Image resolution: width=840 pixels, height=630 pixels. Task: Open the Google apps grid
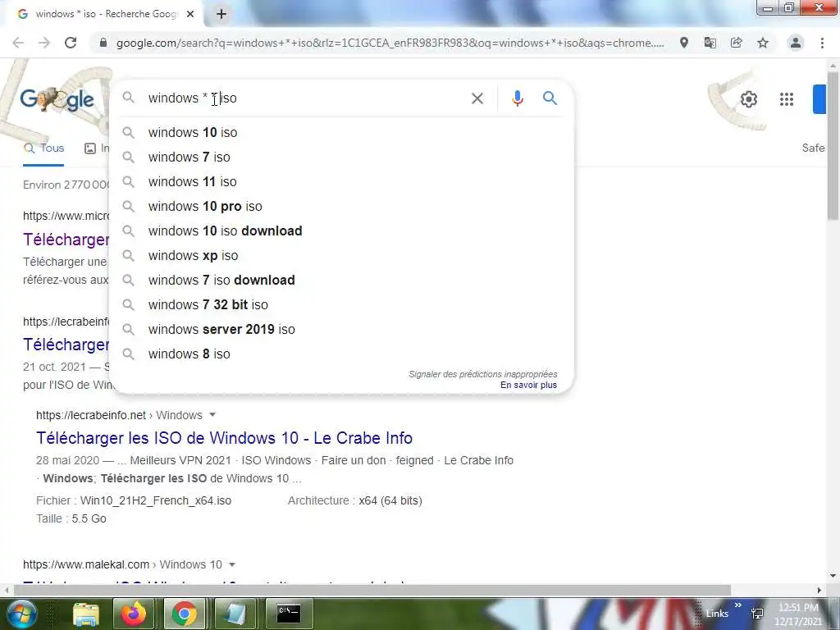787,99
